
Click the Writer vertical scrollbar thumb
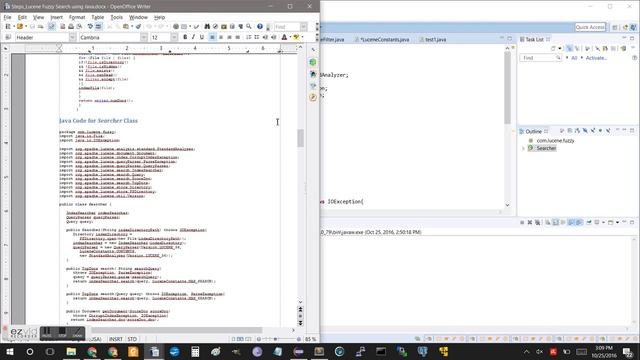click(300, 138)
